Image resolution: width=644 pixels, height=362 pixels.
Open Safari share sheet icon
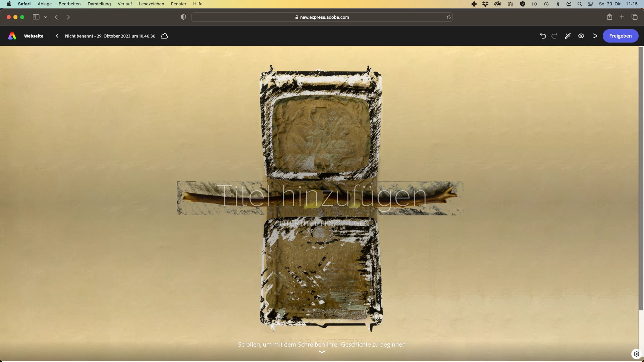[609, 17]
